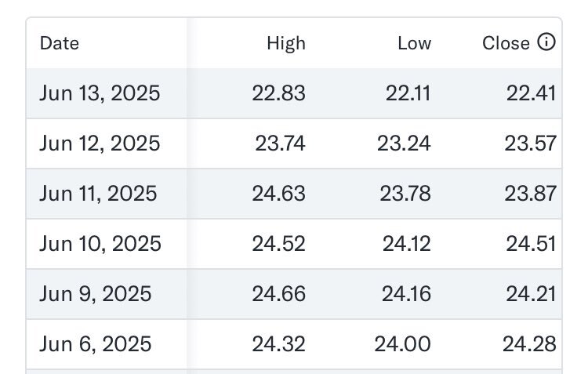The height and width of the screenshot is (374, 588).
Task: Click the 23.24 low value
Action: [x=404, y=143]
